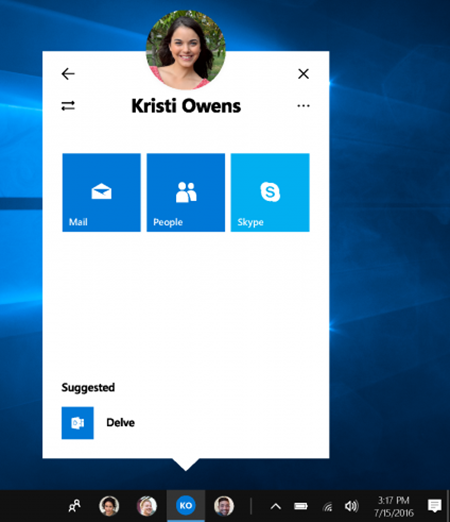Open the Wi-Fi network icon
The width and height of the screenshot is (450, 522).
point(328,507)
